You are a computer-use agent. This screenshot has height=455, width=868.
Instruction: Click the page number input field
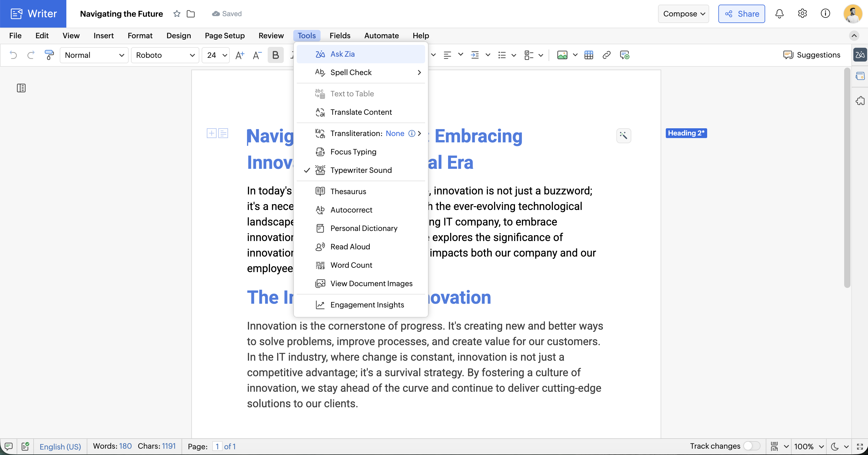click(x=217, y=446)
